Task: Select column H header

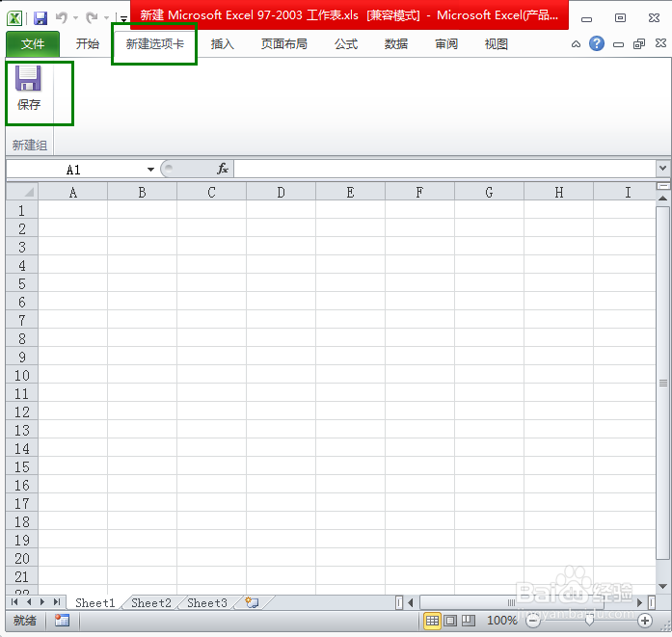Action: (559, 193)
